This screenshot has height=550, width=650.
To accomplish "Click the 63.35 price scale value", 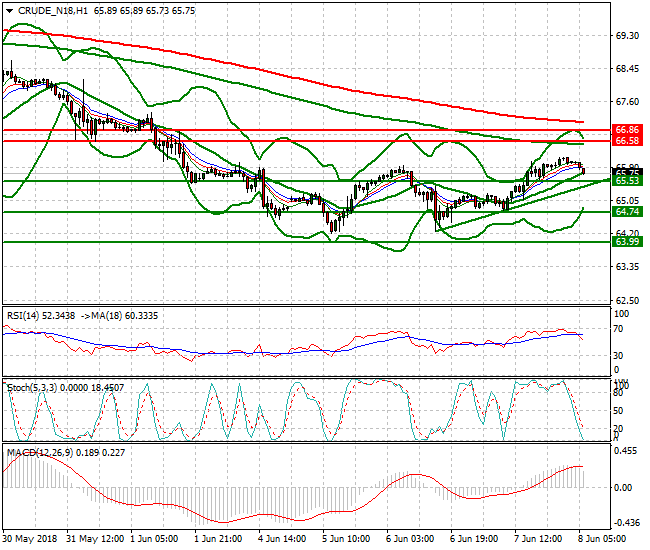I will (627, 268).
